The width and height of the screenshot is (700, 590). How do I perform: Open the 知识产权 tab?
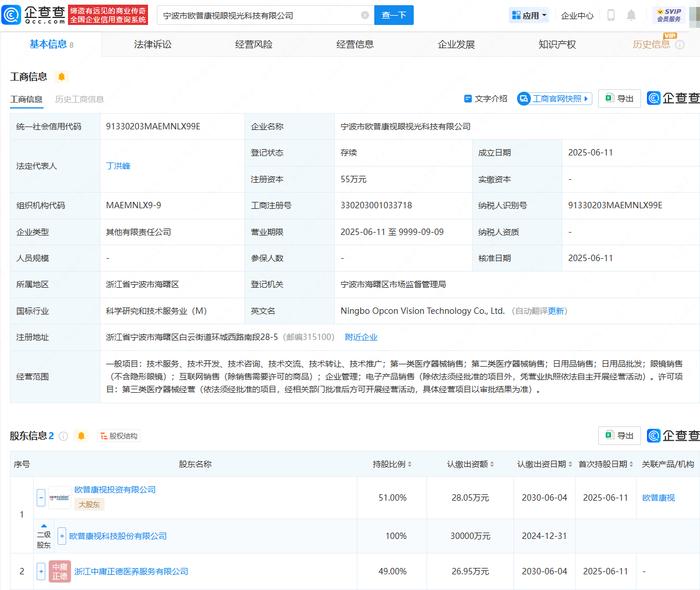[x=557, y=44]
